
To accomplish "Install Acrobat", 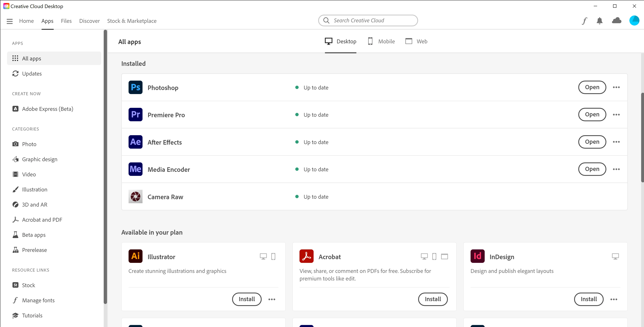I will (433, 299).
